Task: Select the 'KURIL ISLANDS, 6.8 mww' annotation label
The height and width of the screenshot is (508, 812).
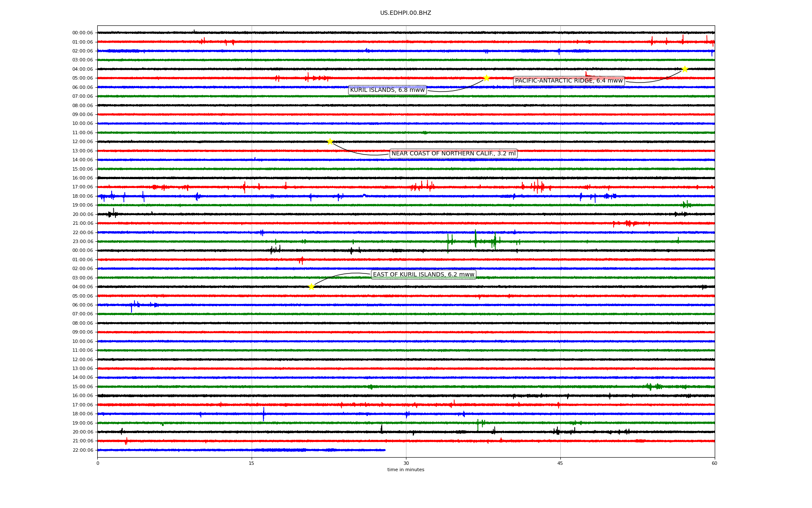Action: point(387,90)
